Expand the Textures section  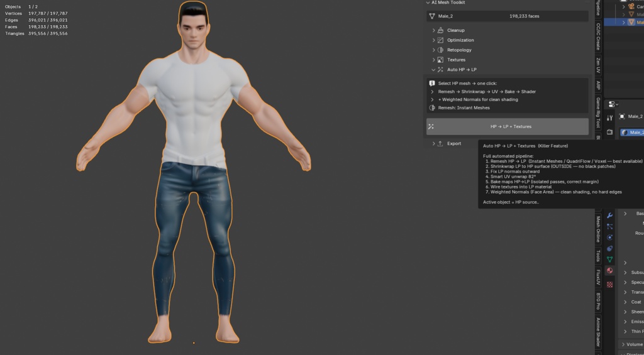point(433,60)
